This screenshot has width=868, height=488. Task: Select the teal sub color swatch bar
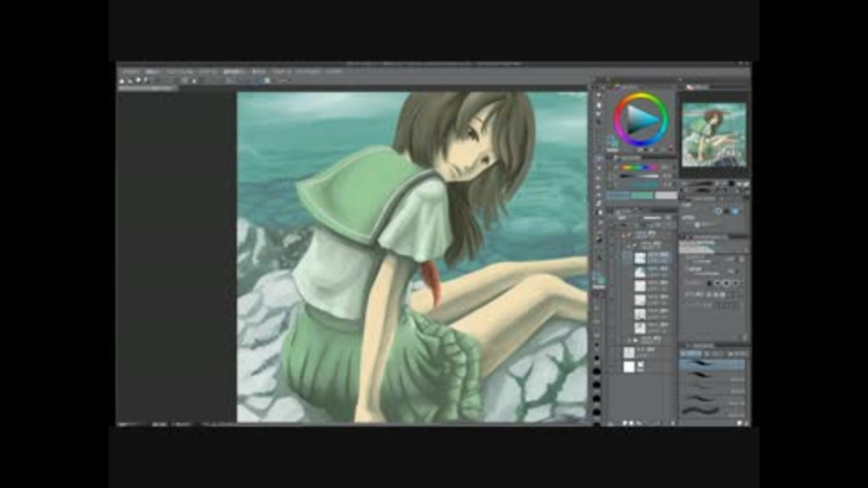click(x=642, y=195)
